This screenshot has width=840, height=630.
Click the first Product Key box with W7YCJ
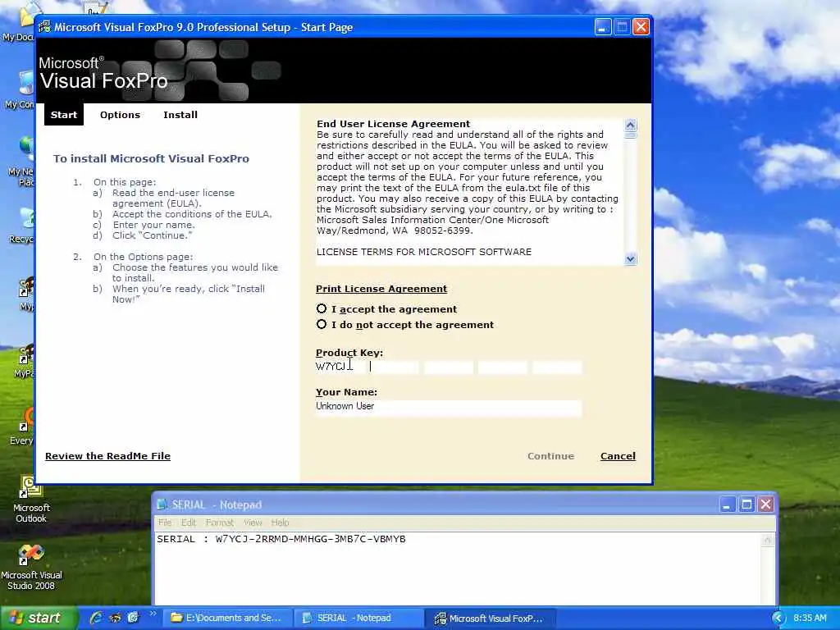click(340, 367)
